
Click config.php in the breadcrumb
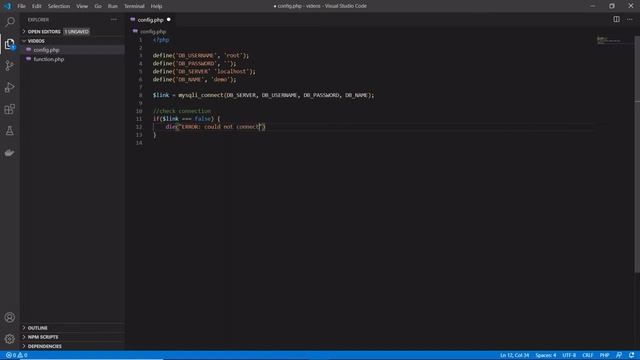coord(152,31)
